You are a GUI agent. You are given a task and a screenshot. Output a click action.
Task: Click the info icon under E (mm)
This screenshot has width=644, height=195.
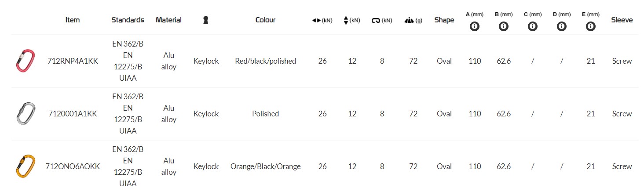pyautogui.click(x=590, y=26)
